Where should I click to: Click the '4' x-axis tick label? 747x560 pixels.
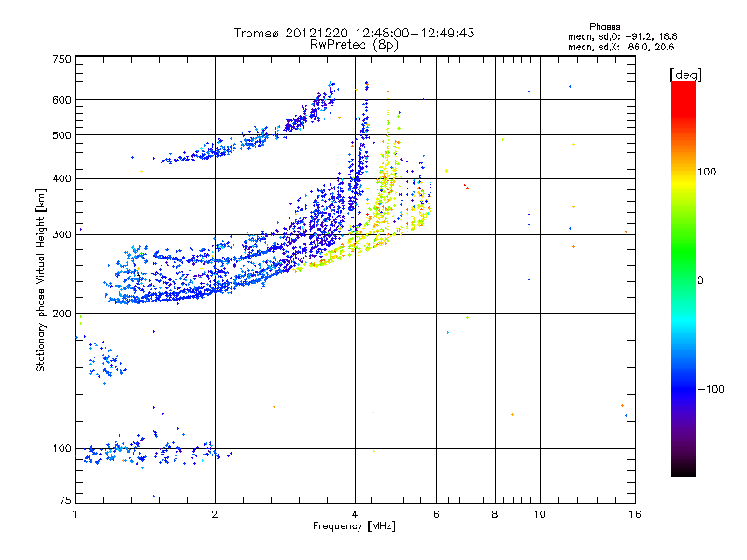coord(355,514)
